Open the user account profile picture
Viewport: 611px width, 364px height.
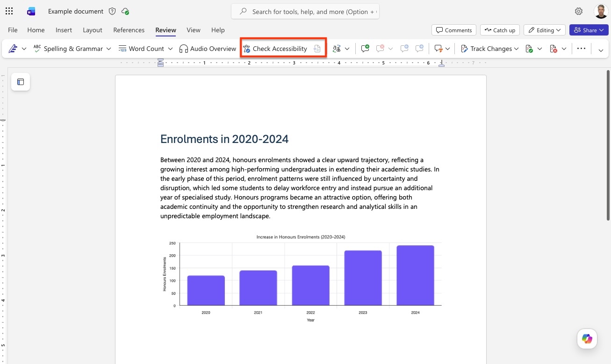click(x=601, y=11)
